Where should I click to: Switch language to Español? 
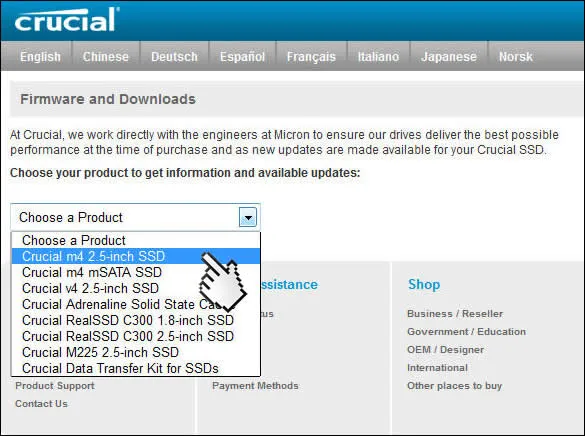[243, 57]
